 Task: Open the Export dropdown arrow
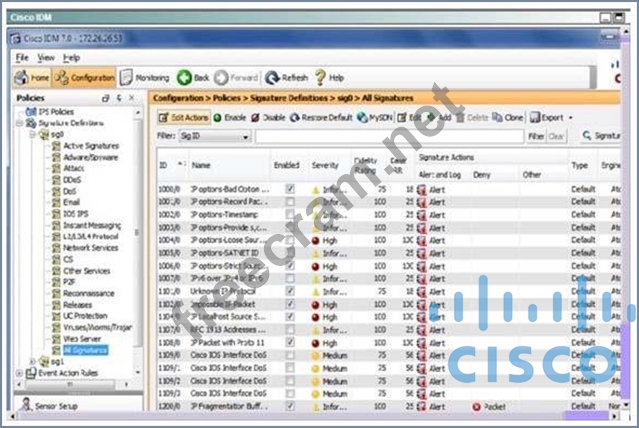[x=570, y=117]
